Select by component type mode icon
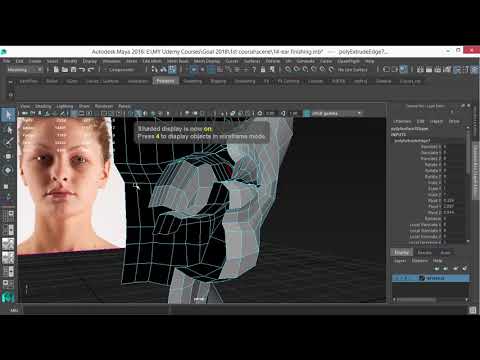Image resolution: width=480 pixels, height=360 pixels. pos(172,69)
